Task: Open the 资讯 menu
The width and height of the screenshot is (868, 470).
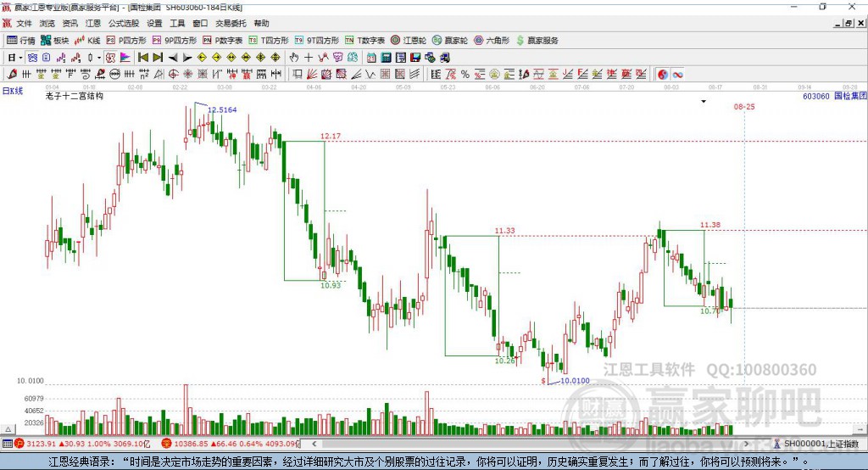Action: [x=70, y=23]
